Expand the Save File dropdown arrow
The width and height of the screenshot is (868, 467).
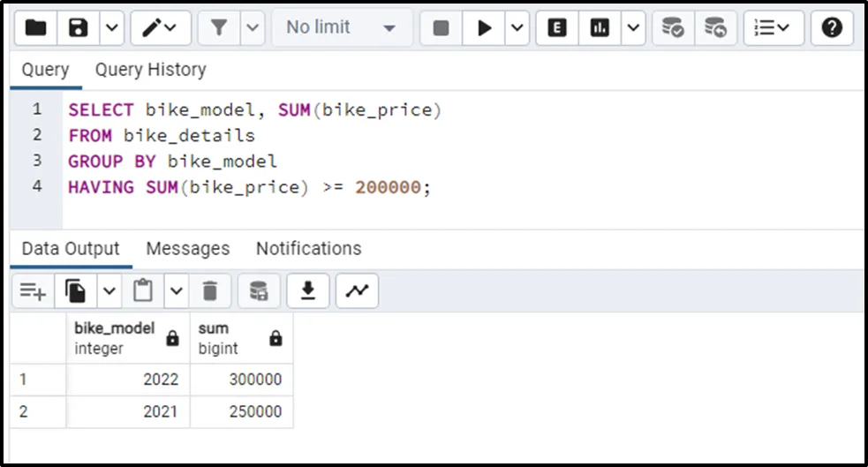coord(111,28)
